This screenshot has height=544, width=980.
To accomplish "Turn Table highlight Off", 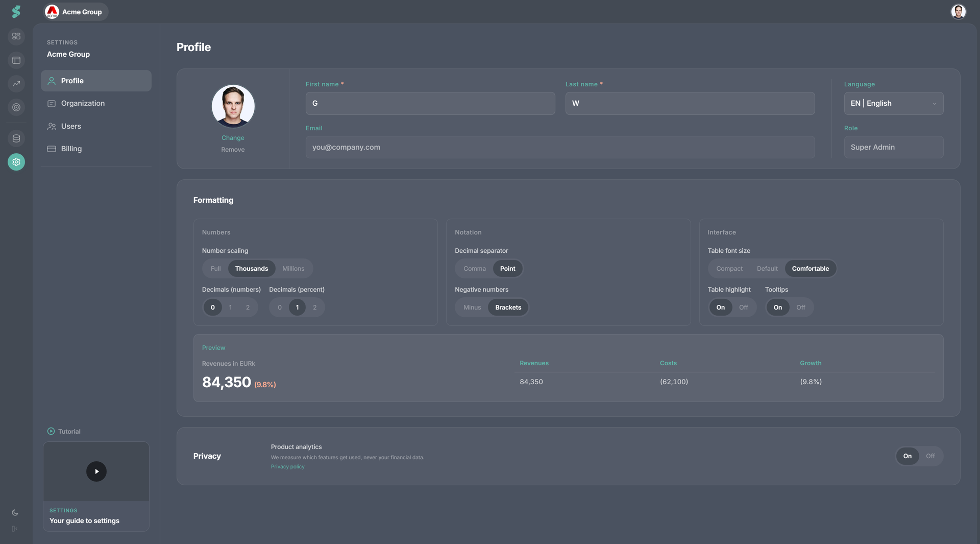I will click(744, 308).
